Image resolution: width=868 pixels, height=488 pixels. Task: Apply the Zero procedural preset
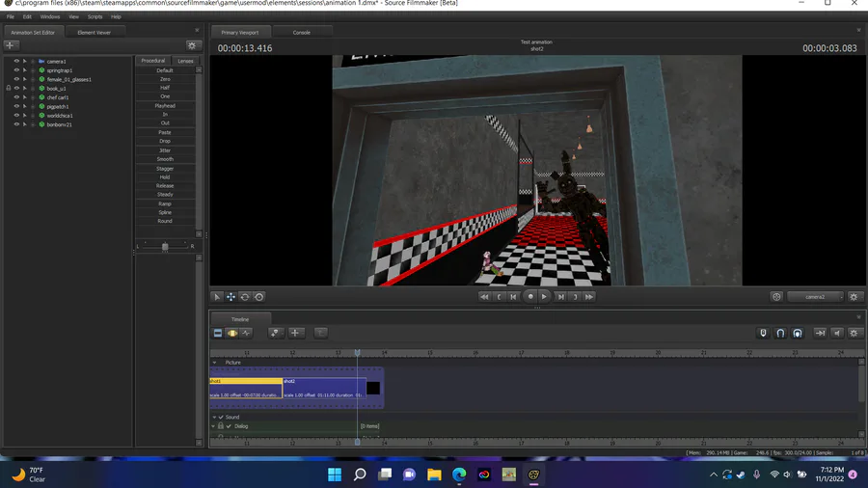click(165, 79)
